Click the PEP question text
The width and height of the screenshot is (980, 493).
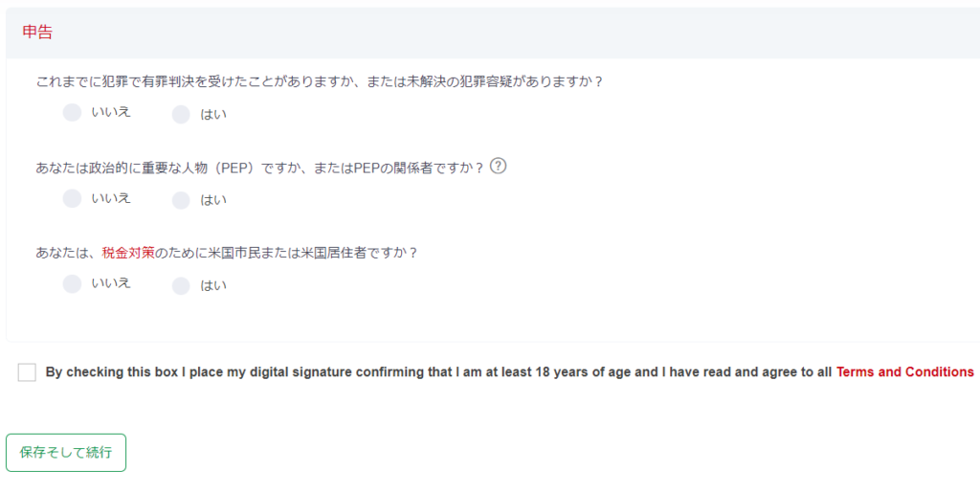(x=258, y=168)
